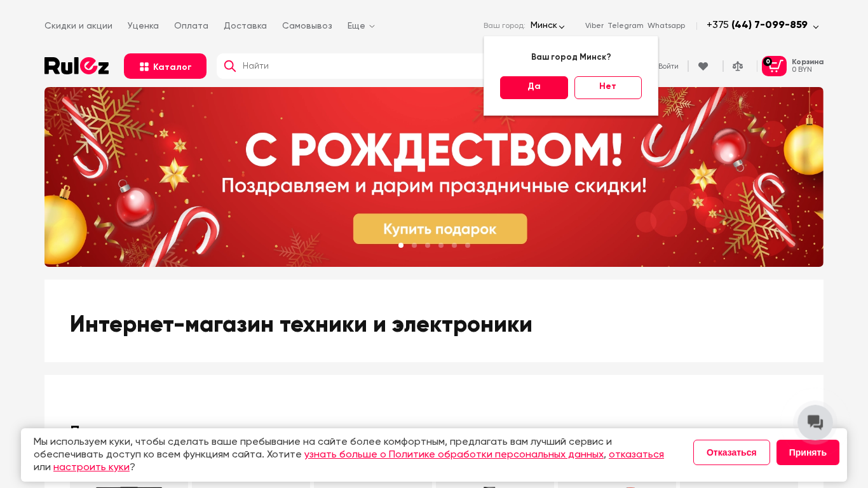
Task: Go to the Rulez logo homepage
Action: pyautogui.click(x=77, y=66)
